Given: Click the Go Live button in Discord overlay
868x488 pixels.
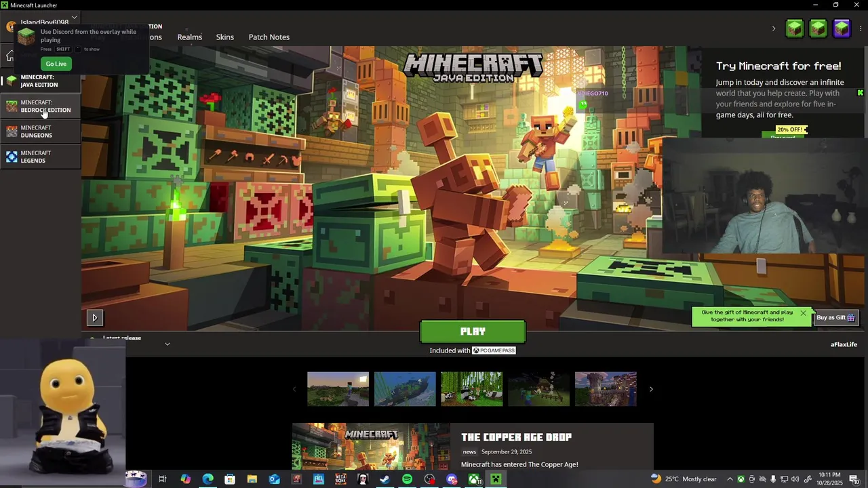Looking at the screenshot, I should [56, 64].
